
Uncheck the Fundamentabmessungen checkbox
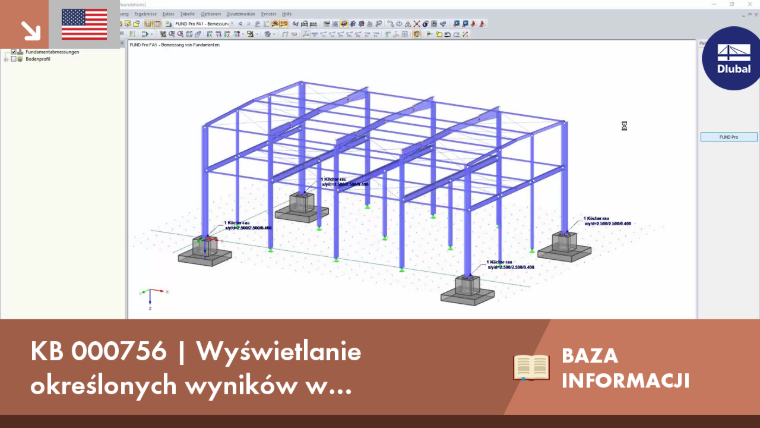click(14, 52)
